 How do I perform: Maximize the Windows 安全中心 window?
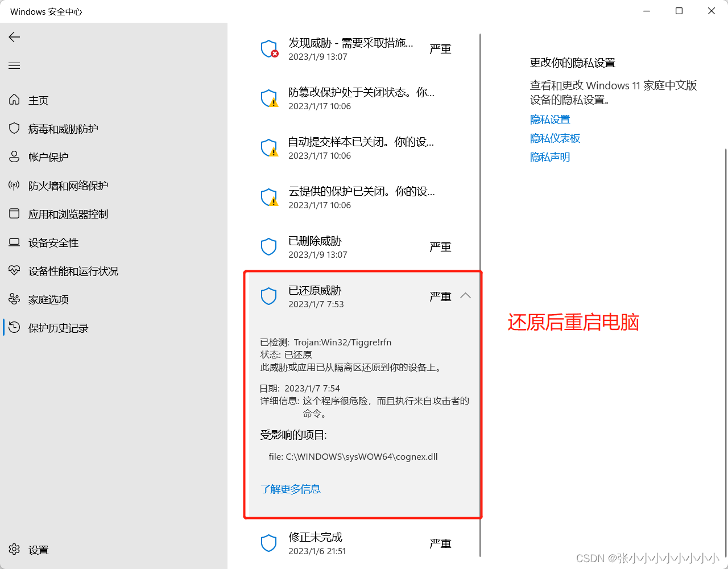679,11
